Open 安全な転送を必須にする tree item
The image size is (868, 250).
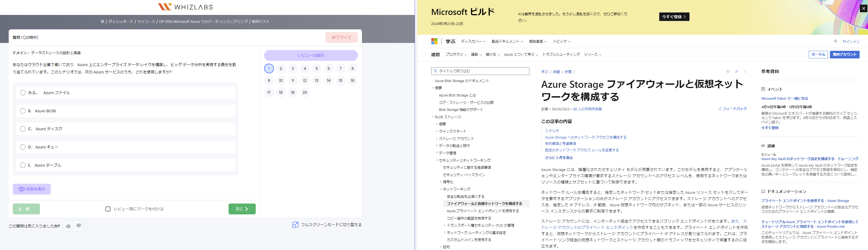(x=466, y=196)
